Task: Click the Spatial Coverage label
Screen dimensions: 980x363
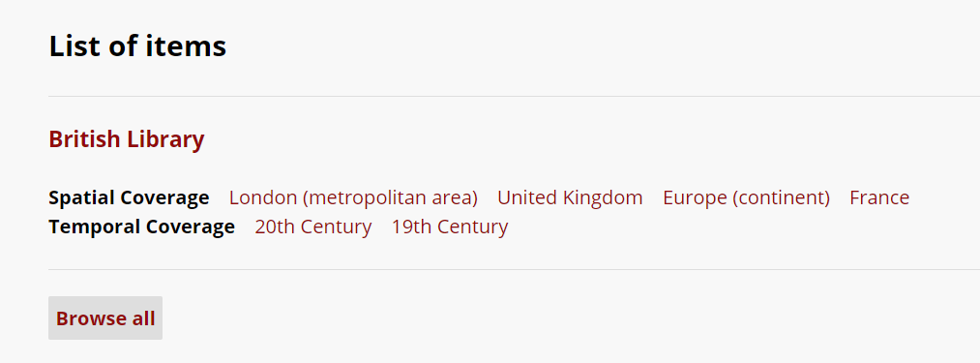Action: tap(129, 197)
